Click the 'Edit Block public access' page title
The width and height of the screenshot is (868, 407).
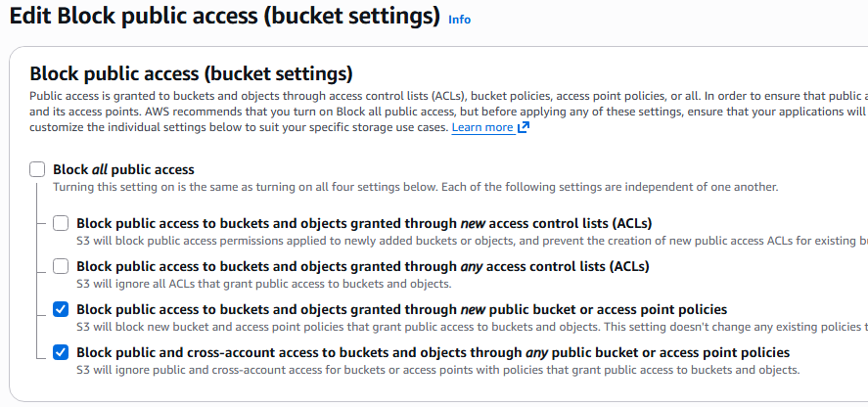pyautogui.click(x=225, y=16)
